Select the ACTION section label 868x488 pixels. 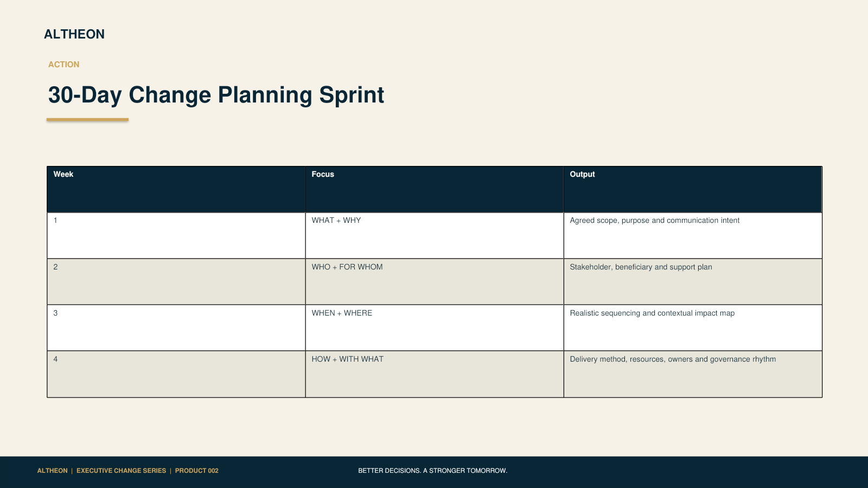[63, 65]
